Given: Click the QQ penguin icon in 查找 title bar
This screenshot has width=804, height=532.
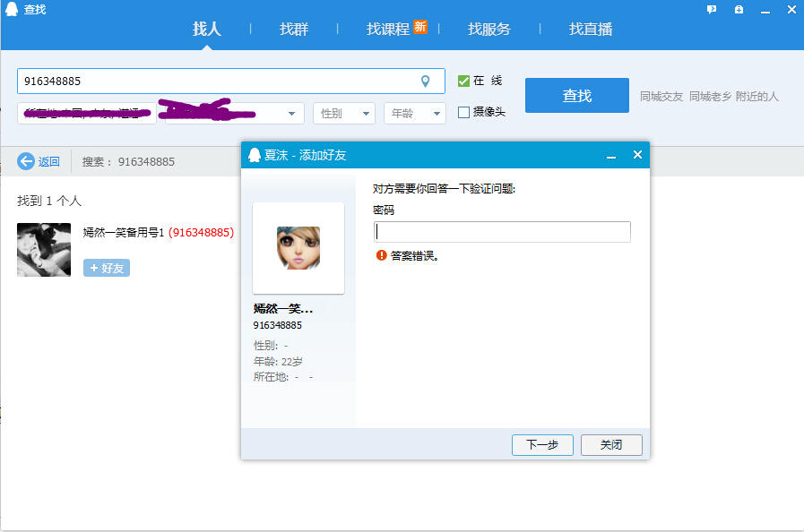Looking at the screenshot, I should tap(12, 9).
